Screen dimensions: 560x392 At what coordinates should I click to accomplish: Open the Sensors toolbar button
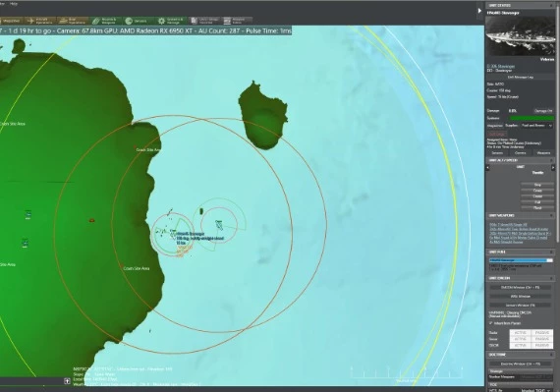point(138,21)
